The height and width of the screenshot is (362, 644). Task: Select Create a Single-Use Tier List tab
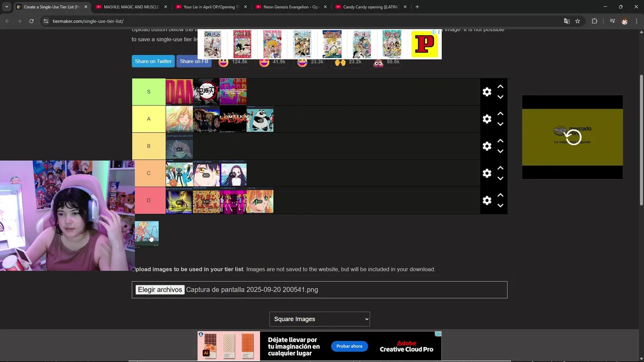pos(50,7)
